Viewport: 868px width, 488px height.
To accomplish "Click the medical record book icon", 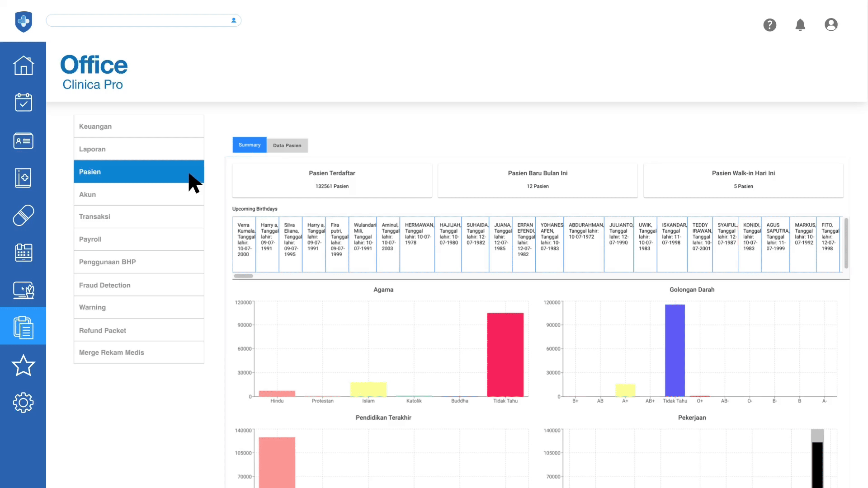I will click(x=23, y=178).
